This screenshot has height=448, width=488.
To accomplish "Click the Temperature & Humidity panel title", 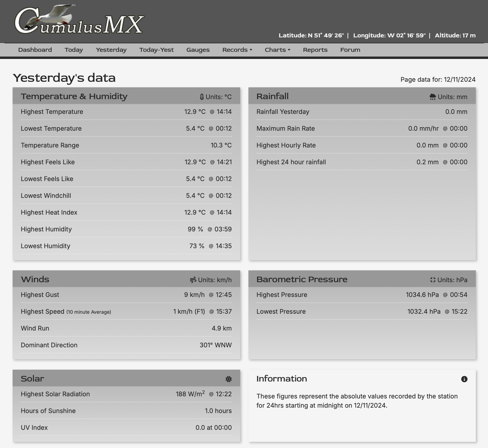I will click(x=74, y=97).
